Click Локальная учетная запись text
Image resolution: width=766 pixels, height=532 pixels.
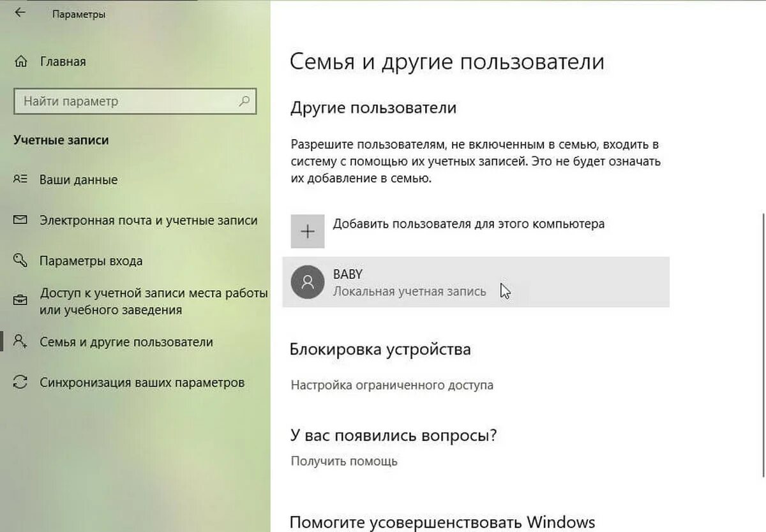pos(409,292)
